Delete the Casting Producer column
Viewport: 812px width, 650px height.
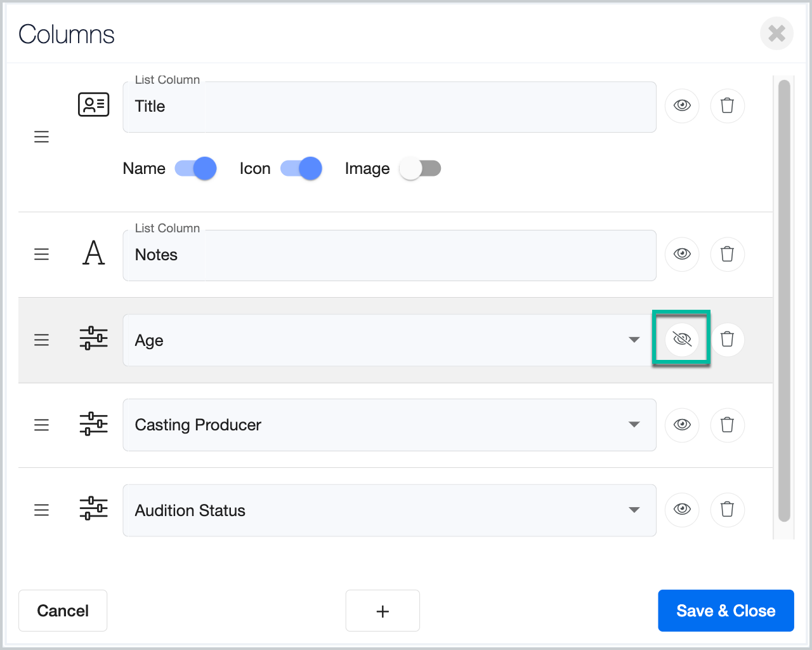click(727, 425)
